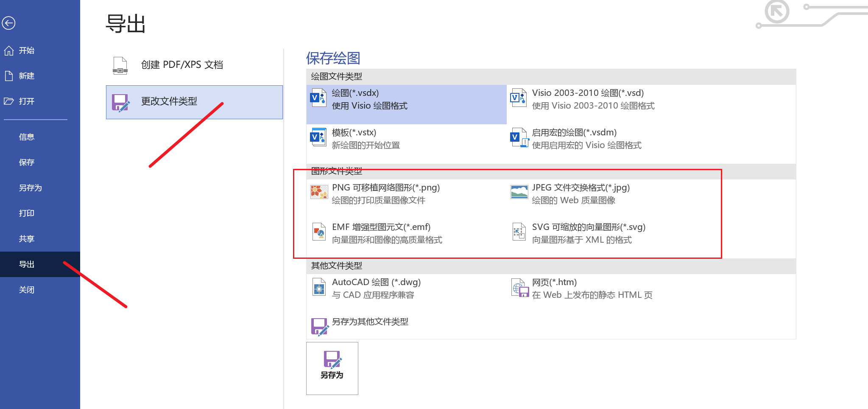Open the 打印 section
868x409 pixels.
(27, 213)
